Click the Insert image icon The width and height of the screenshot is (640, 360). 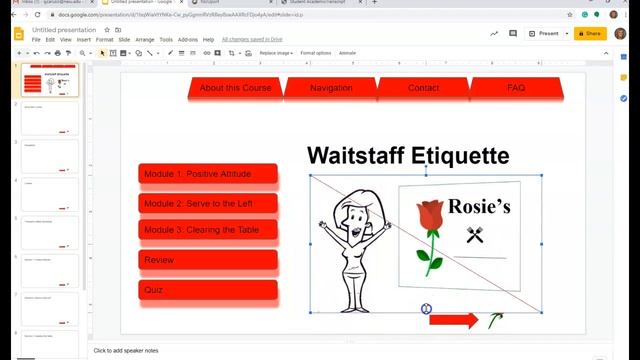tap(123, 53)
